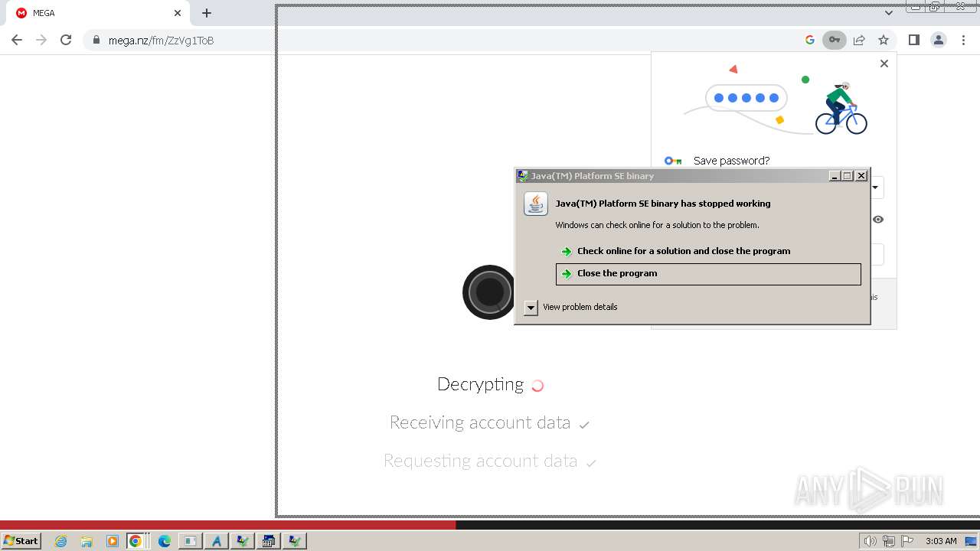980x551 pixels.
Task: Open a new Chrome tab
Action: click(206, 13)
